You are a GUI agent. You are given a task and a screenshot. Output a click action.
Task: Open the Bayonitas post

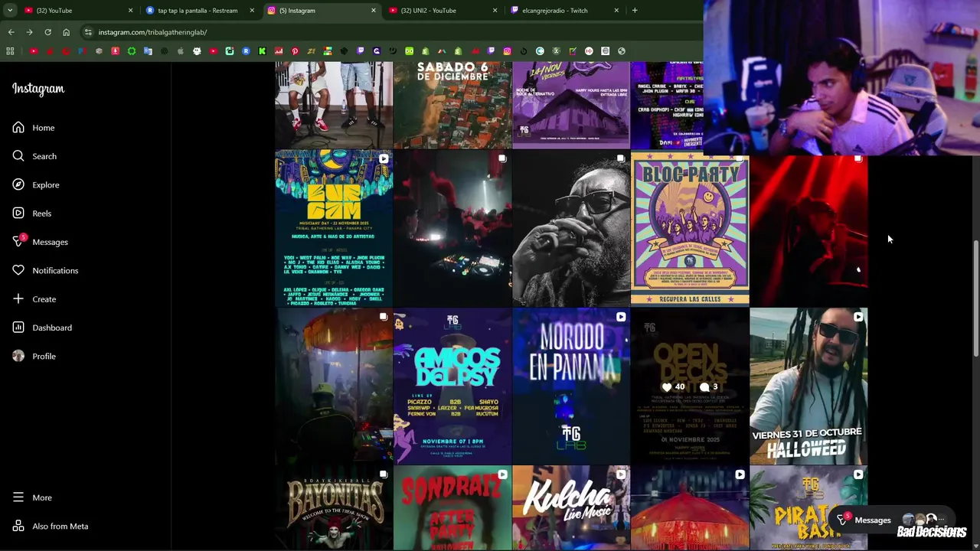[x=334, y=508]
